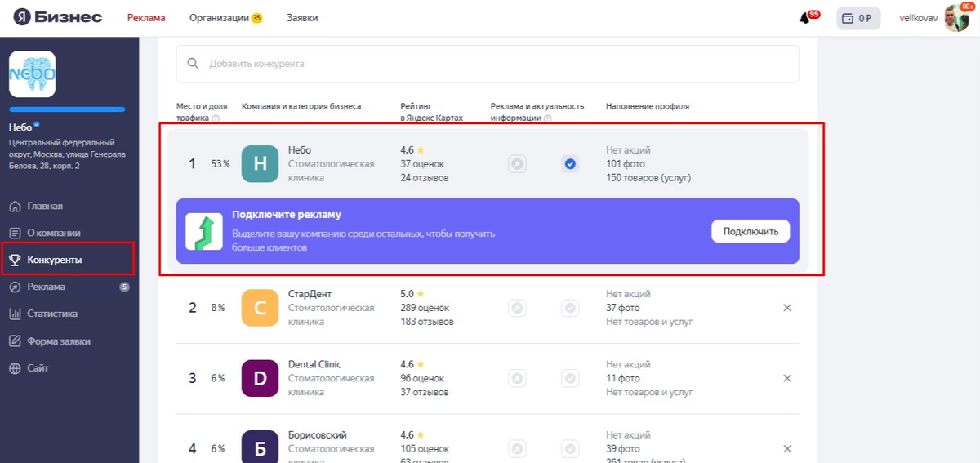Open Реклама in the sidebar
This screenshot has height=463, width=980.
46,287
